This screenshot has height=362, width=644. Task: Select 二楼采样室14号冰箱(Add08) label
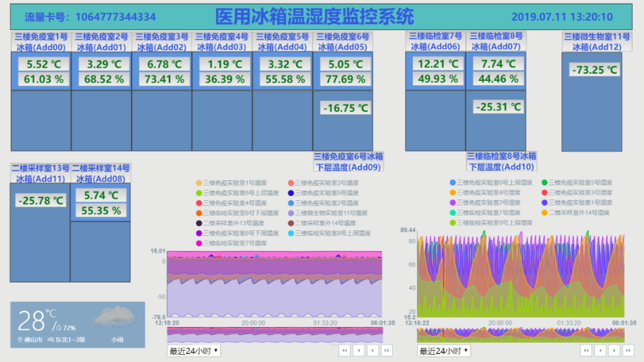[x=101, y=174]
